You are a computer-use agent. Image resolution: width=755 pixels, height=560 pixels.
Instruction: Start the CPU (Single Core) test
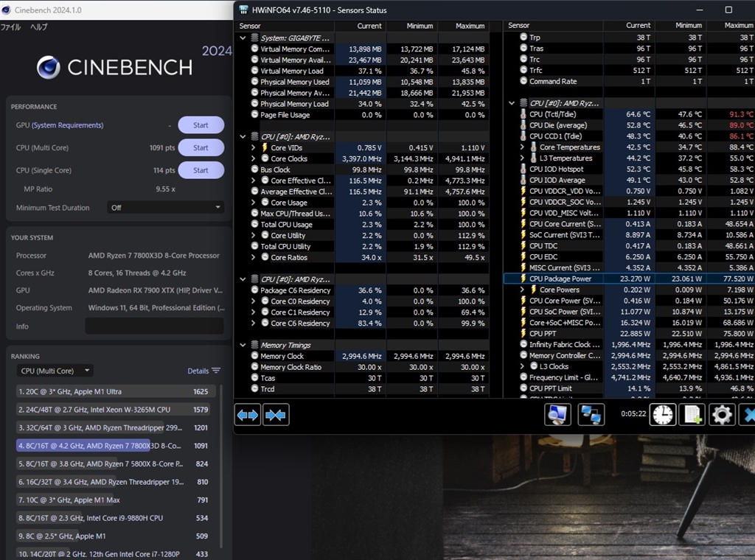(201, 170)
